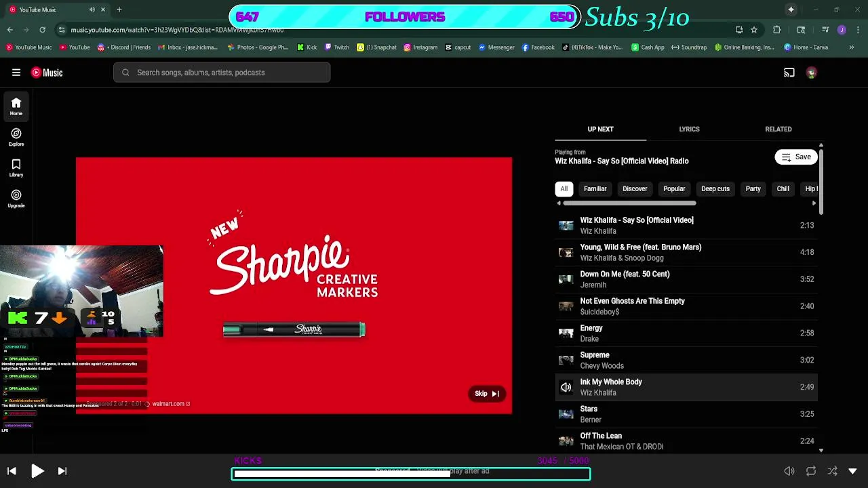This screenshot has width=868, height=488.
Task: Play Wiz Khalifa - Say So [Official Video]
Action: tap(686, 225)
